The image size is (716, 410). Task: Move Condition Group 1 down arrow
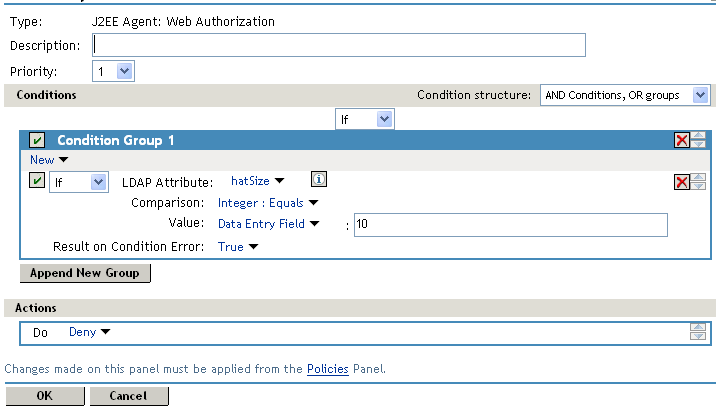click(x=698, y=145)
